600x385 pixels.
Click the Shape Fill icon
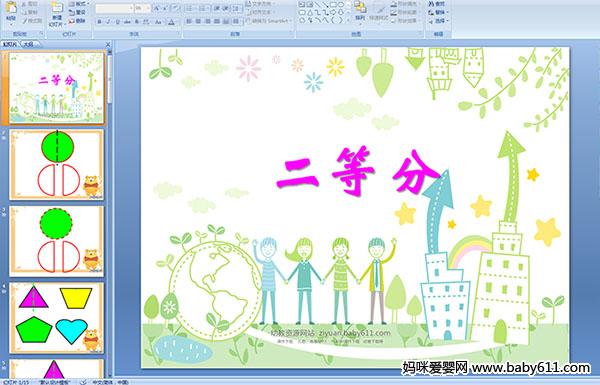[x=404, y=4]
